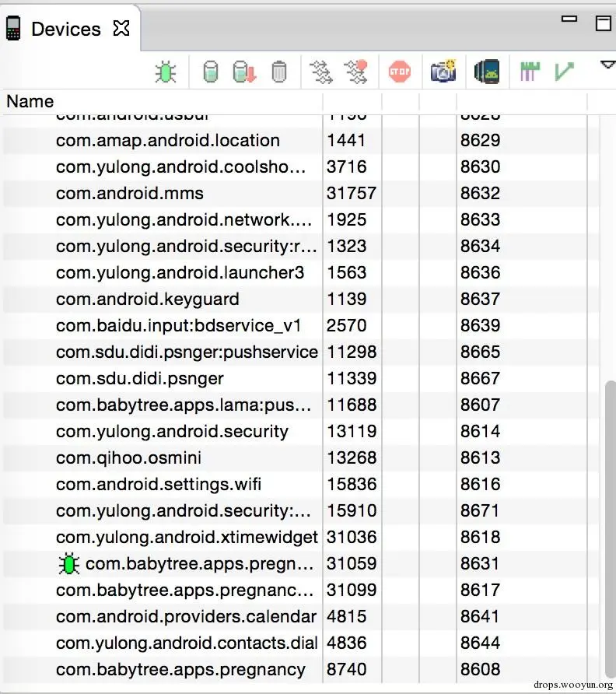Select process com.babytree.apps.pregnanc... PID 31099
The height and width of the screenshot is (694, 616).
[184, 591]
